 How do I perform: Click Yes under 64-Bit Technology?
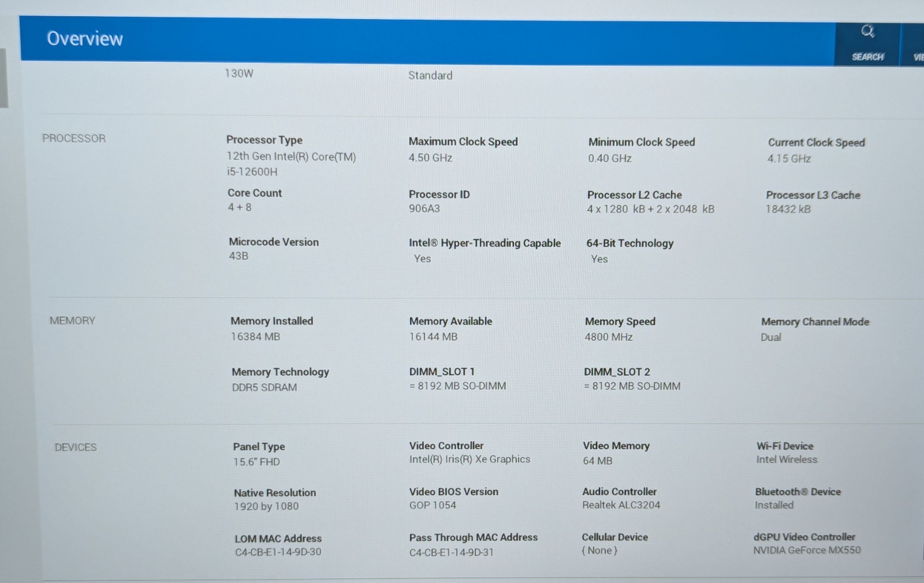click(599, 259)
